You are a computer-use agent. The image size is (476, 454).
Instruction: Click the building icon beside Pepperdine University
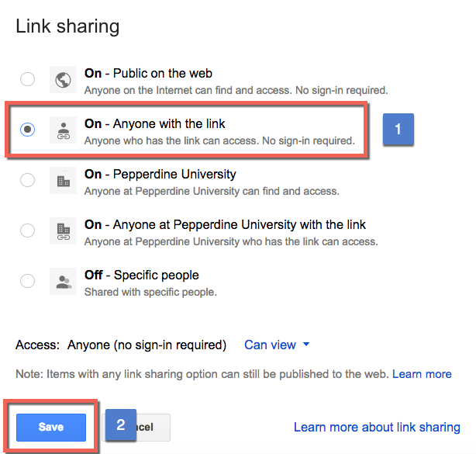[x=63, y=181]
